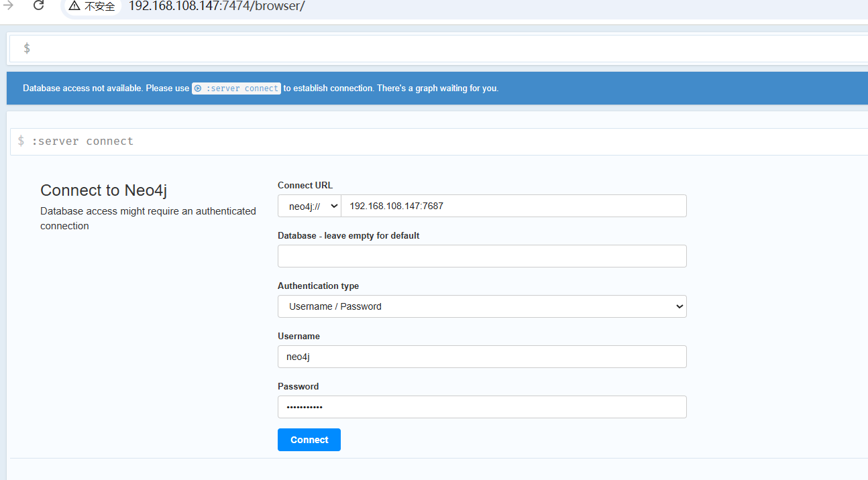Click the Password label
The width and height of the screenshot is (868, 480).
click(299, 386)
